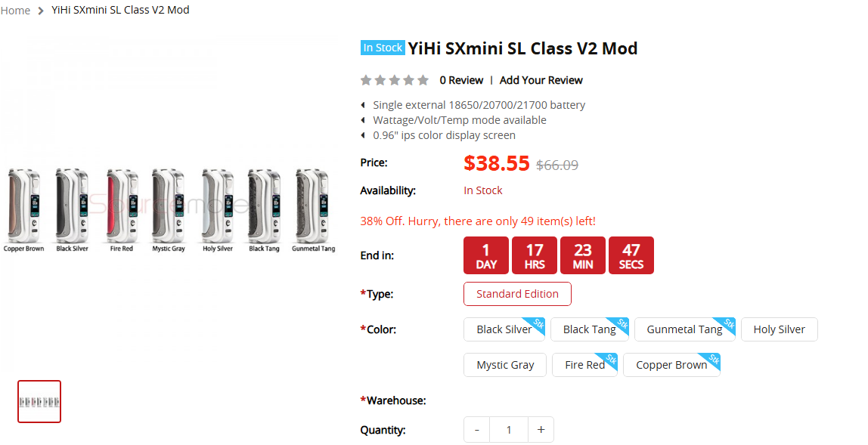Click the Add Your Review link
The image size is (868, 445).
click(x=541, y=80)
